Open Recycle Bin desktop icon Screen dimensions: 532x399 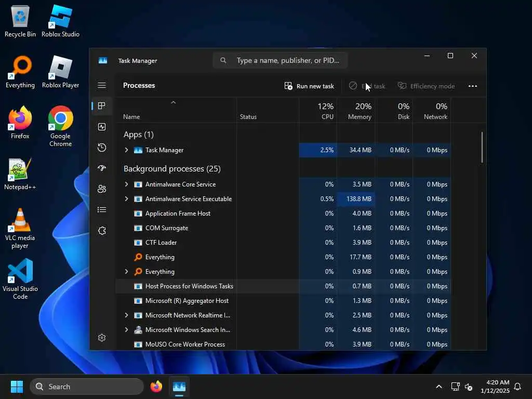(20, 21)
